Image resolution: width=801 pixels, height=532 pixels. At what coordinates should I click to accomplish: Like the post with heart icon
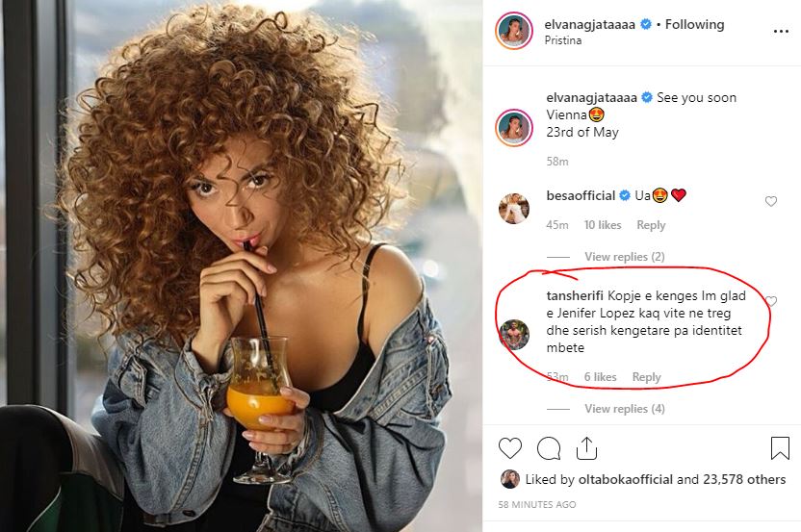tap(510, 448)
